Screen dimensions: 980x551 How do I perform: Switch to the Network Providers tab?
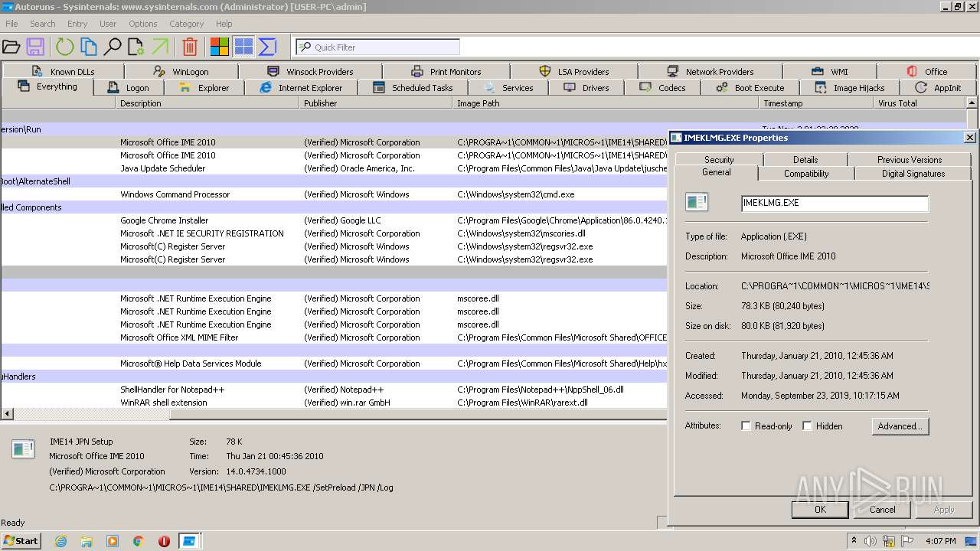point(710,71)
